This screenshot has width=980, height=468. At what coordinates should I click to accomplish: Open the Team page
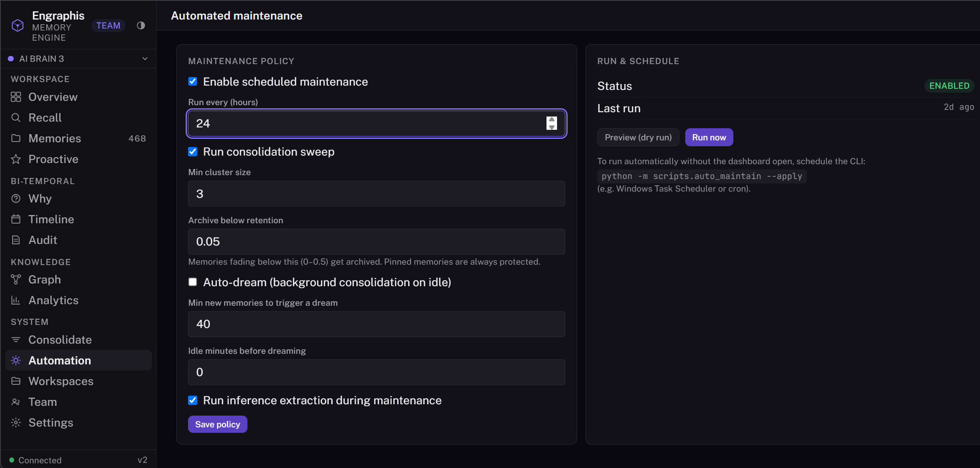[x=78, y=402]
